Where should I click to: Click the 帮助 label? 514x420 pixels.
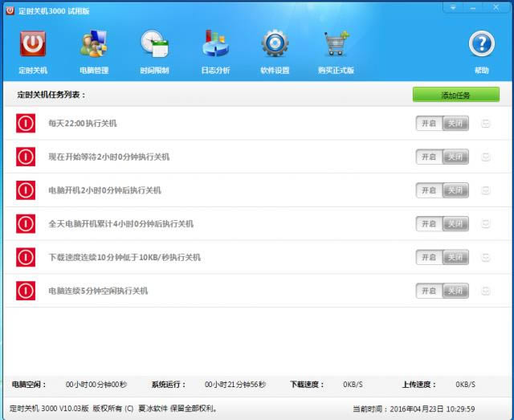tap(482, 70)
